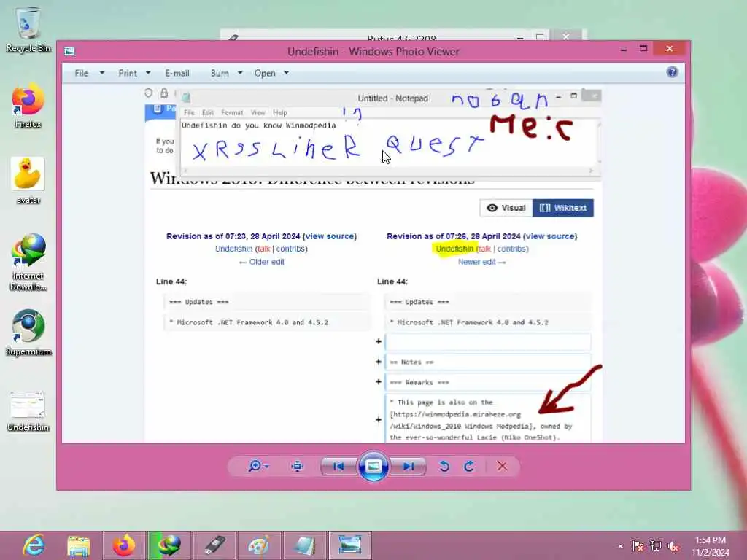This screenshot has height=560, width=747.
Task: Switch to Internet Download Manager taskbar button
Action: [169, 545]
